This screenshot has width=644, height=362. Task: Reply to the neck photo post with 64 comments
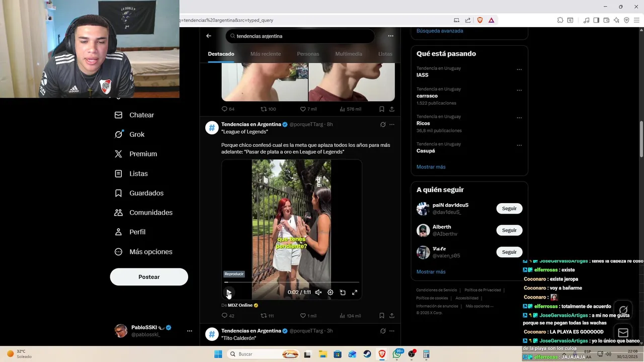click(228, 109)
